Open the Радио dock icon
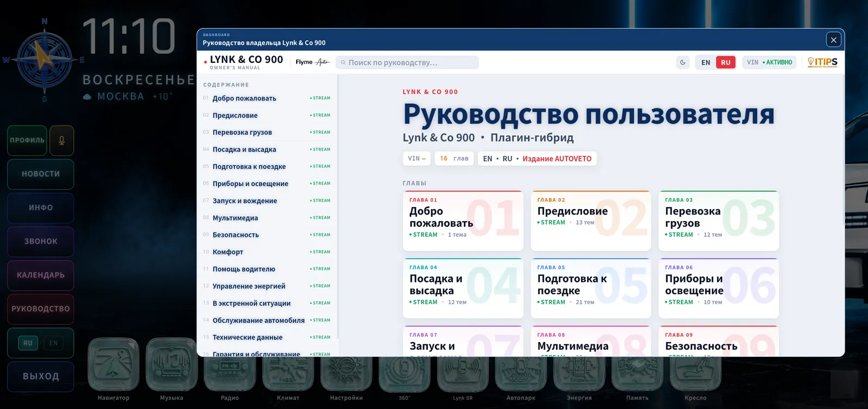 pyautogui.click(x=230, y=374)
